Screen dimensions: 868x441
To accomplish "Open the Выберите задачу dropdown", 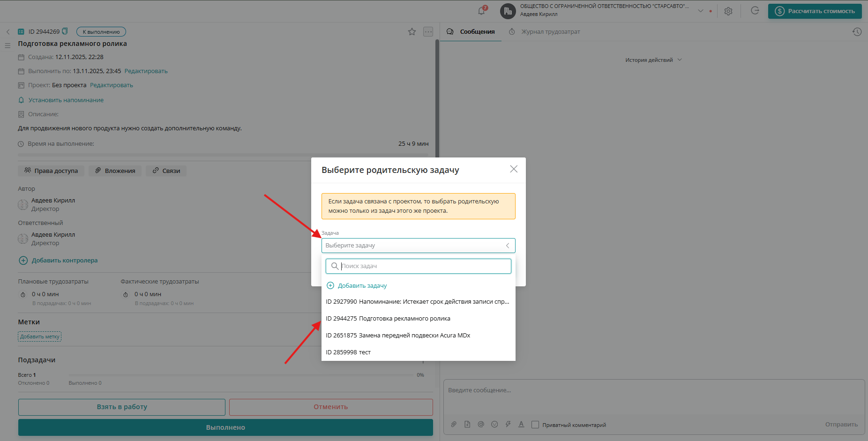I will click(419, 246).
